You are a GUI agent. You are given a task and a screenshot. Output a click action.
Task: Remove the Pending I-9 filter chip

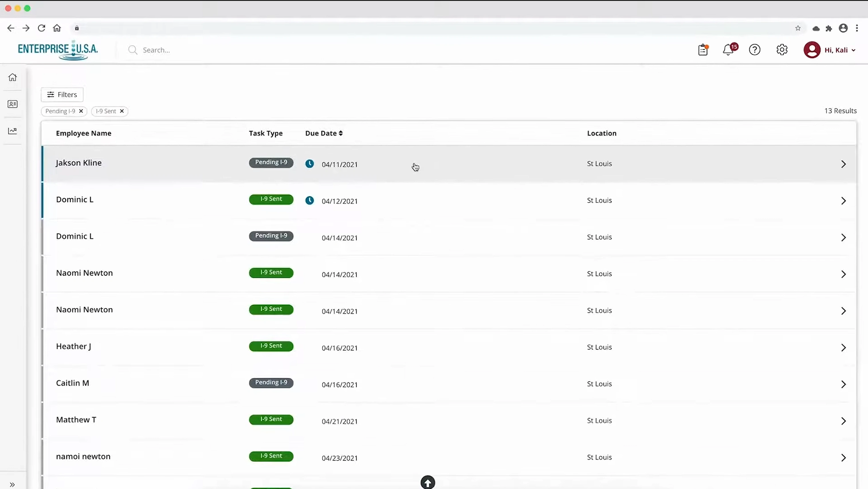coord(81,111)
